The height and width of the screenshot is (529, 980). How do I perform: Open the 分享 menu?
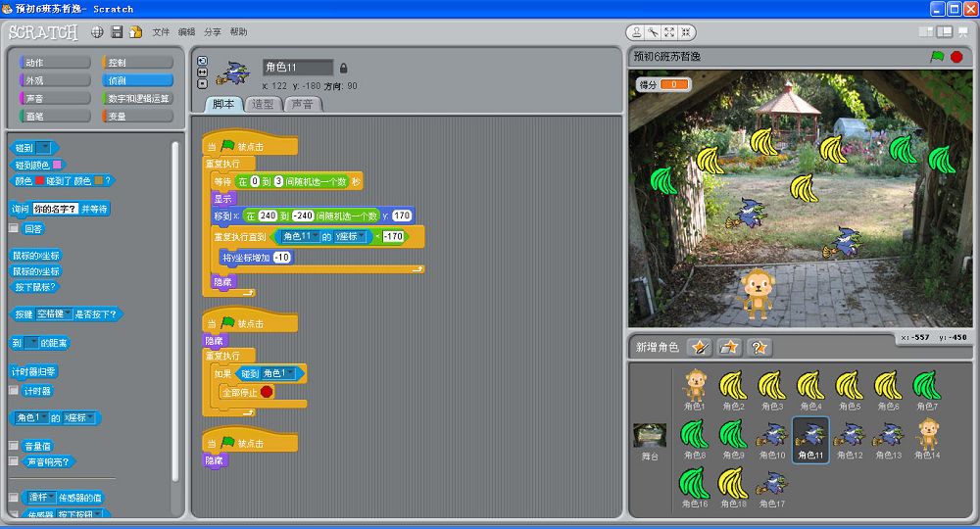point(212,32)
